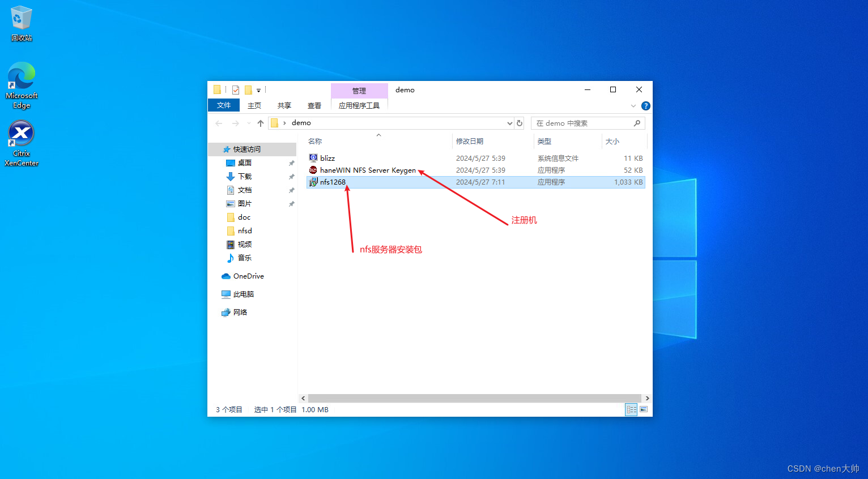
Task: Select haneWIN NFS Server Keygen icon
Action: point(313,170)
